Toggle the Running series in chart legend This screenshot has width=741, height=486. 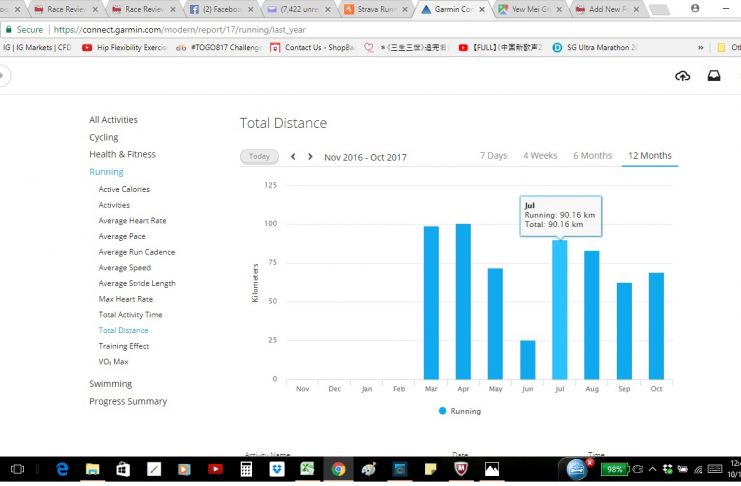(x=459, y=411)
